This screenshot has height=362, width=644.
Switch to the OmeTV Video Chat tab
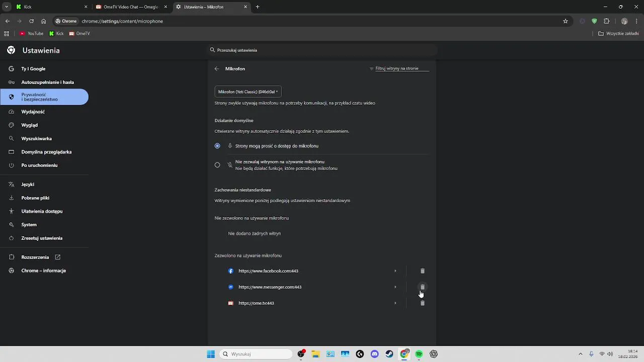[x=131, y=7]
